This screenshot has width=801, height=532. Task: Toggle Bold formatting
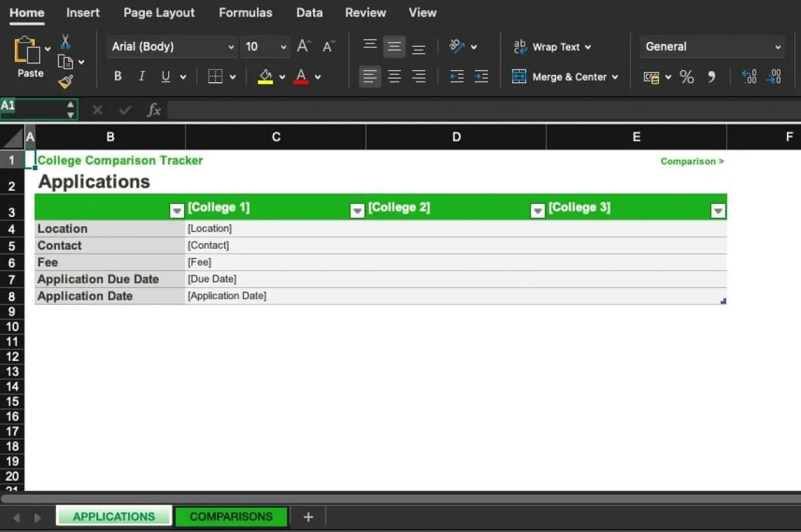click(x=117, y=77)
